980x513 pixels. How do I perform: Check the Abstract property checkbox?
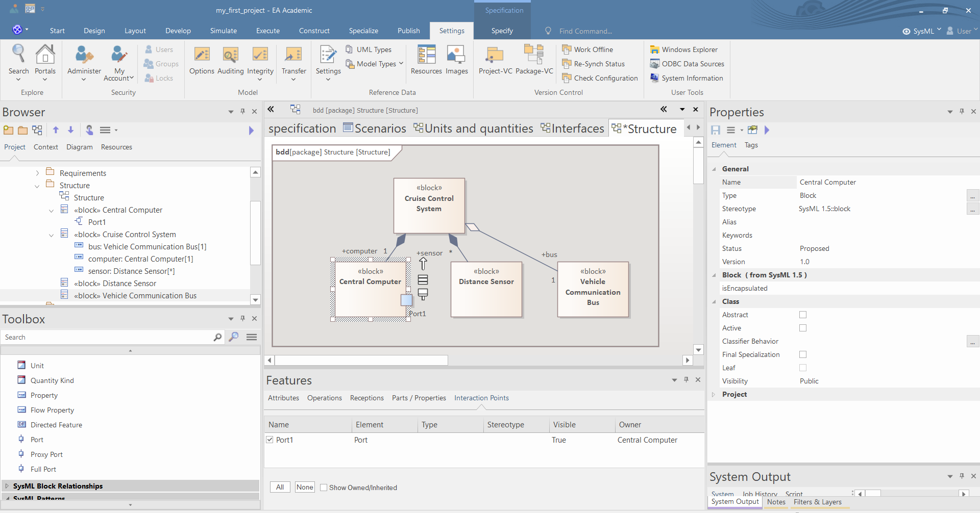pos(803,315)
